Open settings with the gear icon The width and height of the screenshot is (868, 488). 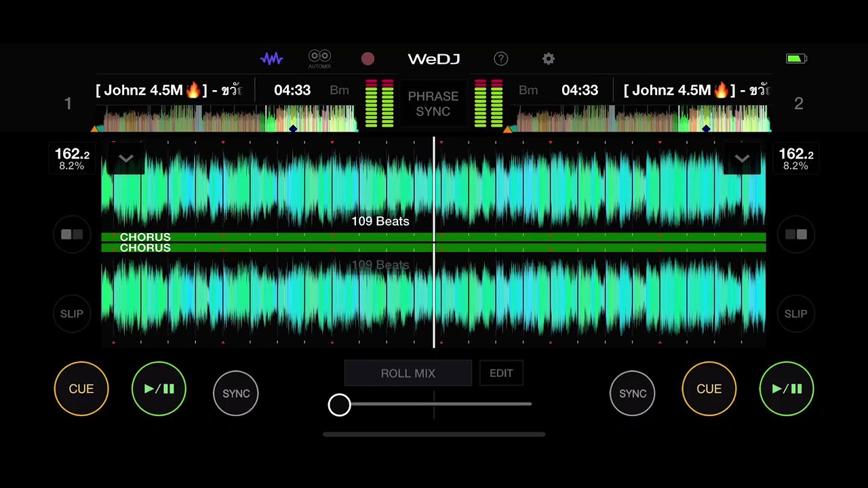pyautogui.click(x=549, y=59)
